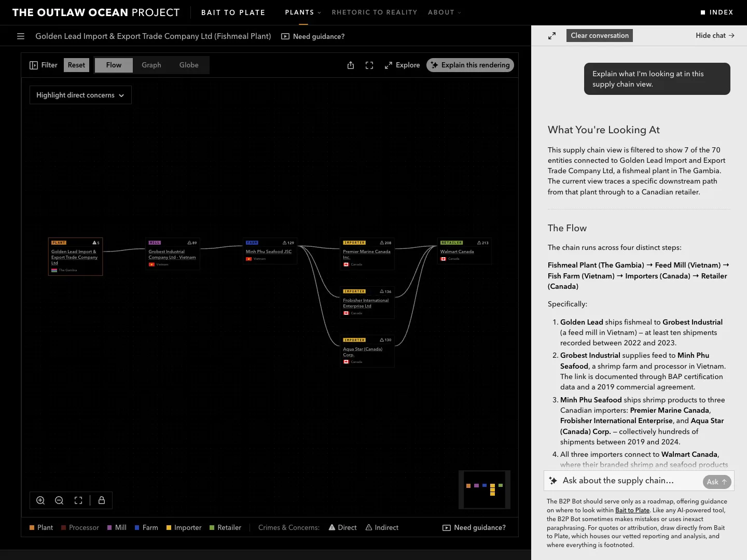Switch to the Flow view tab

(x=114, y=65)
